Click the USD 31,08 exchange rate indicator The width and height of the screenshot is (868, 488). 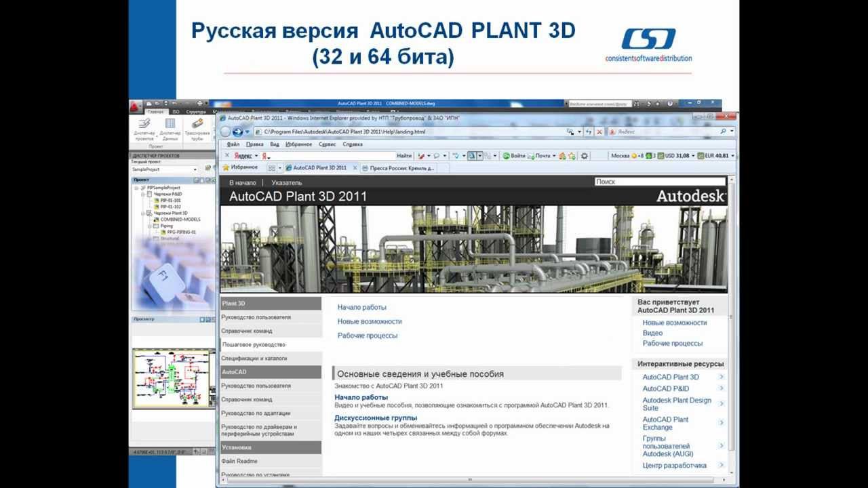click(673, 156)
